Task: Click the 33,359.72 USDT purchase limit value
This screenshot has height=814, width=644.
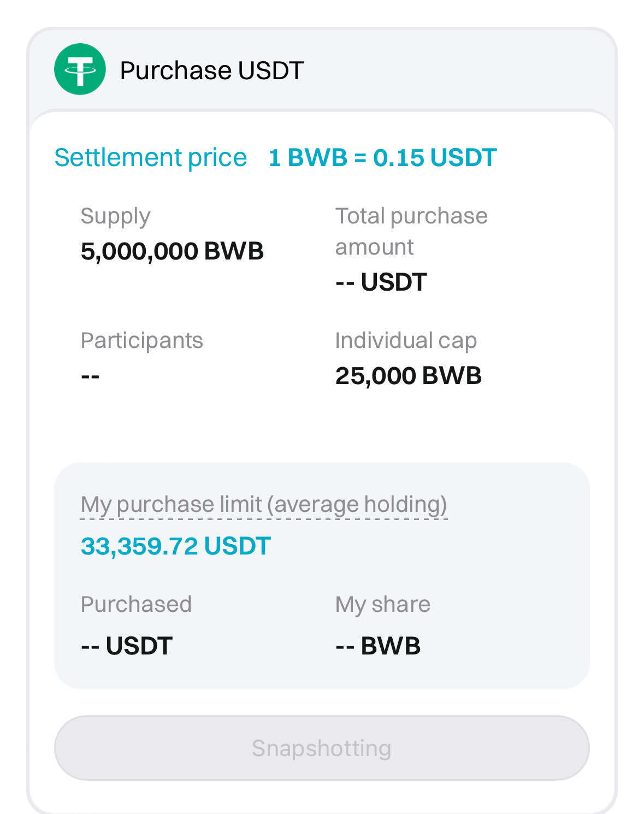Action: (x=175, y=546)
